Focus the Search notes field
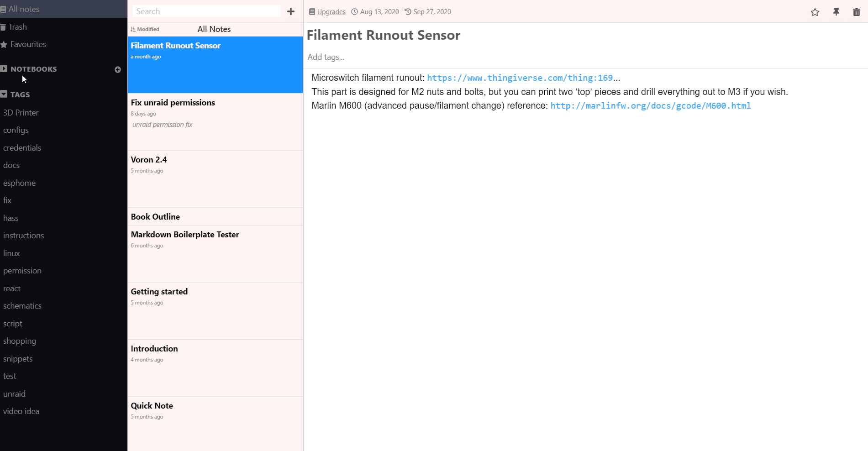 click(x=206, y=11)
